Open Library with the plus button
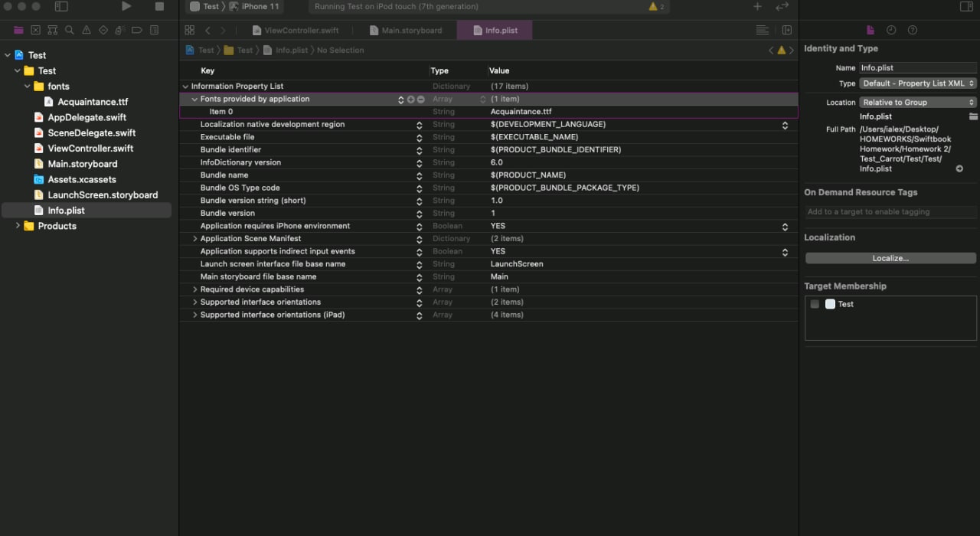 click(x=757, y=6)
